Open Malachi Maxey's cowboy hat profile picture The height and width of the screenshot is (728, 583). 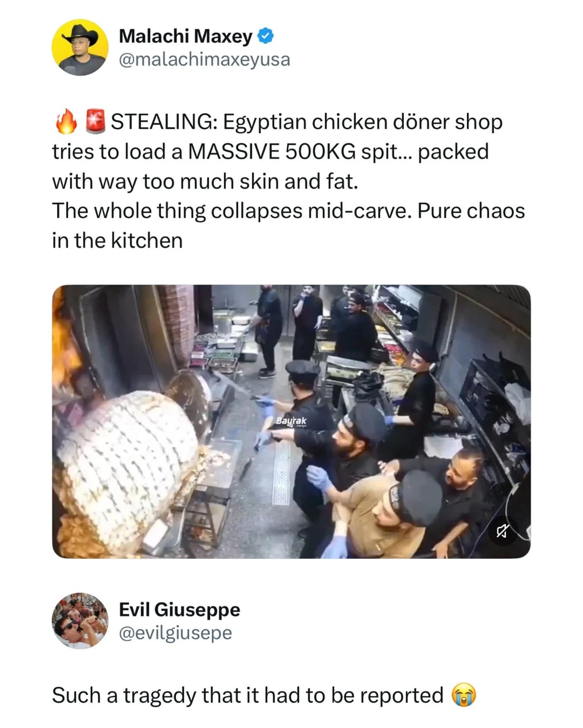coord(80,47)
